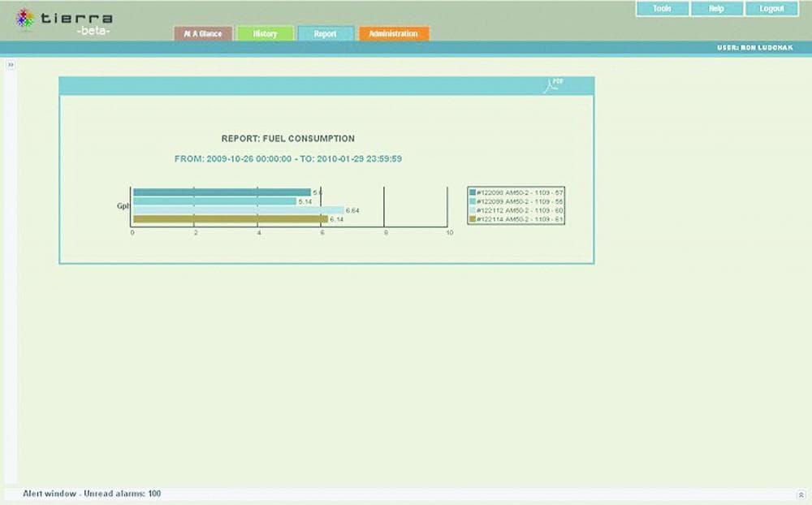This screenshot has height=505, width=812.
Task: Click the 5.14 teal bar in chart
Action: pos(214,201)
